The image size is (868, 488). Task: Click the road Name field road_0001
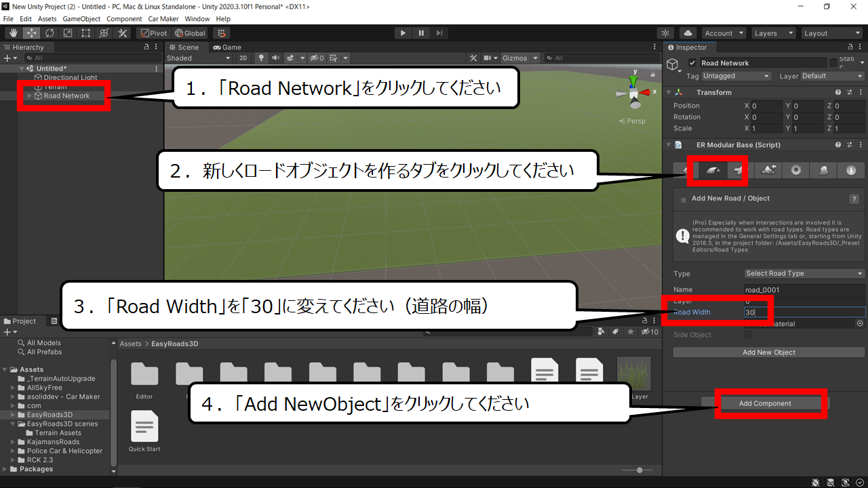pos(805,289)
